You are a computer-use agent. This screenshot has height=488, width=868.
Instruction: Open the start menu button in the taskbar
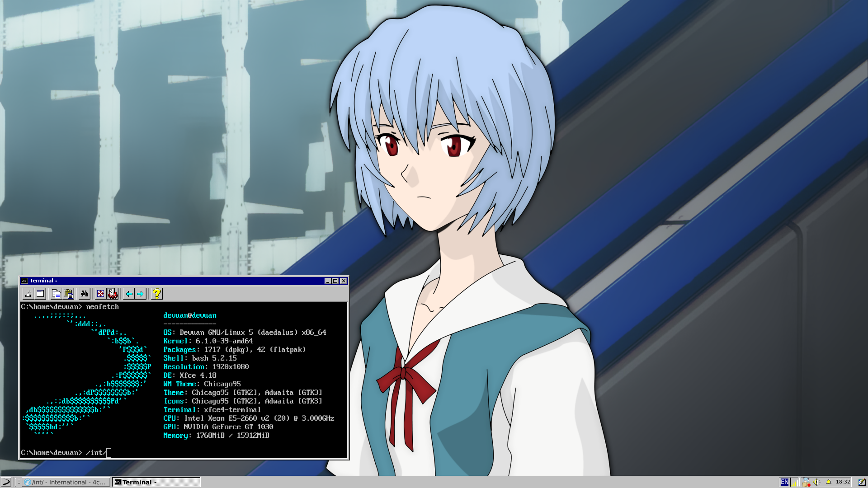6,482
